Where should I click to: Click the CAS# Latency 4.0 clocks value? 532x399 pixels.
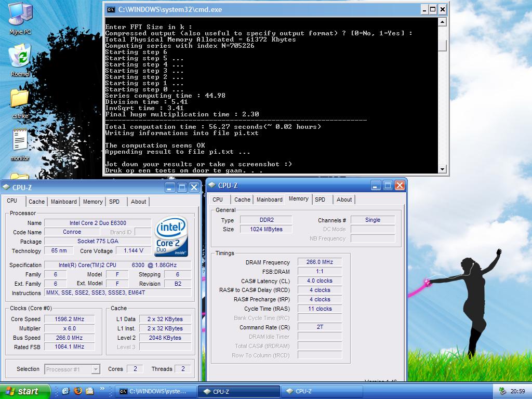tap(320, 281)
